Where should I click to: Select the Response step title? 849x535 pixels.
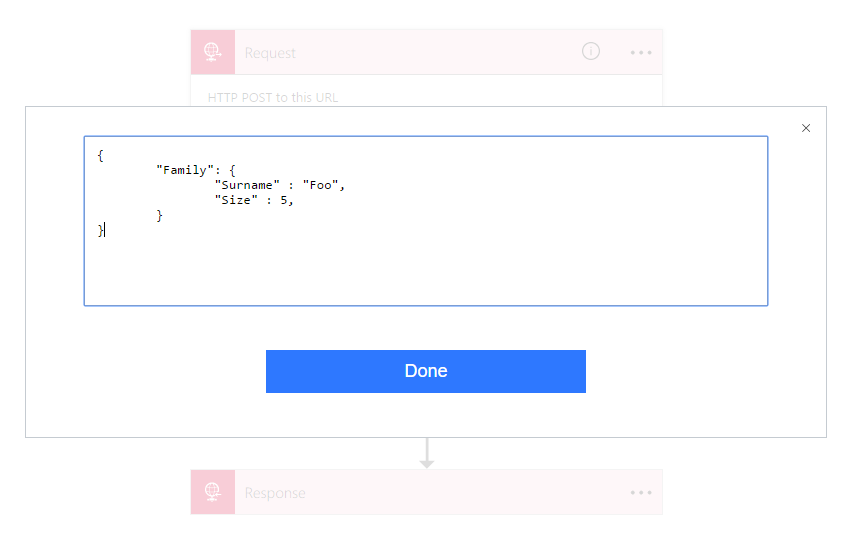coord(275,493)
